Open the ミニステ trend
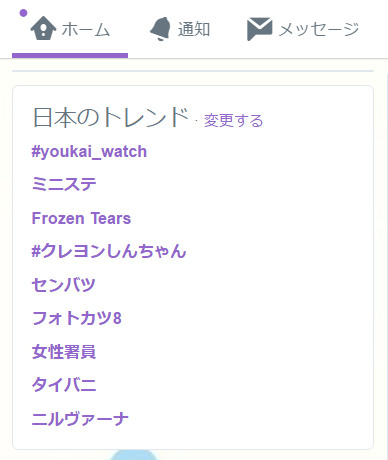This screenshot has width=388, height=460. click(x=64, y=184)
